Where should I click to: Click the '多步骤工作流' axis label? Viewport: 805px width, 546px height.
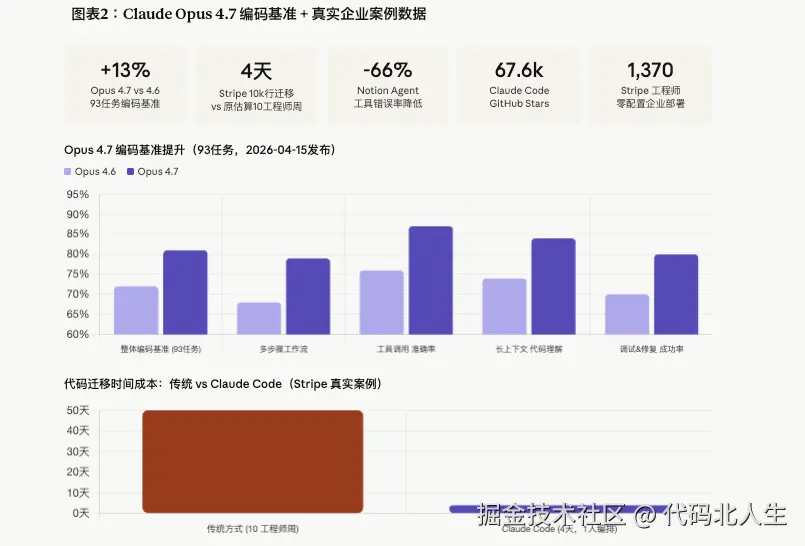(x=283, y=349)
